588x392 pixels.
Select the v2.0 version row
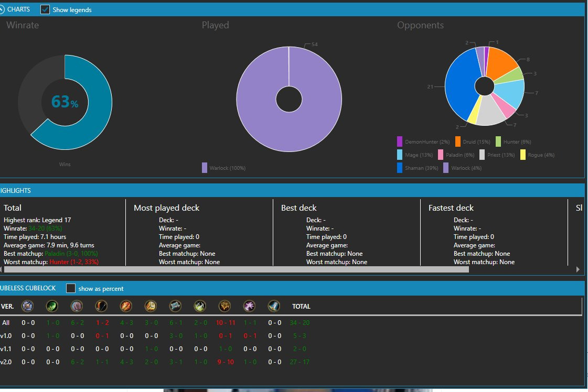(x=6, y=362)
